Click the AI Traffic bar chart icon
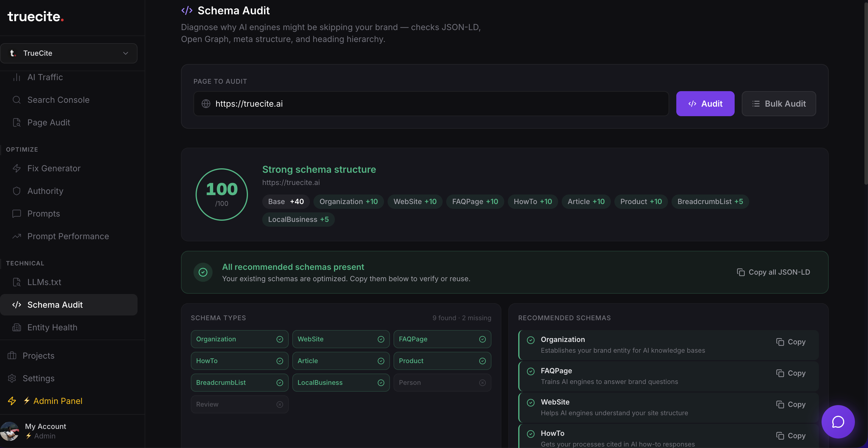868x448 pixels. point(16,77)
